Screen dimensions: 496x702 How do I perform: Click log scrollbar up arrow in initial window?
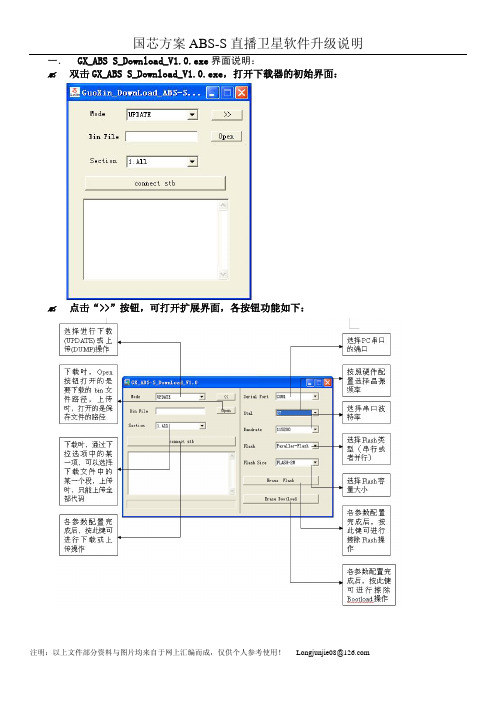click(x=223, y=205)
